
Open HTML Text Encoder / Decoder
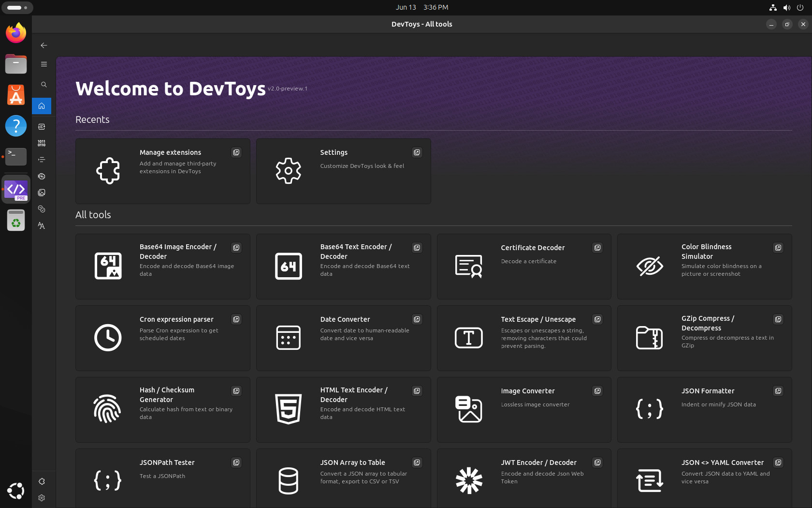pyautogui.click(x=344, y=410)
